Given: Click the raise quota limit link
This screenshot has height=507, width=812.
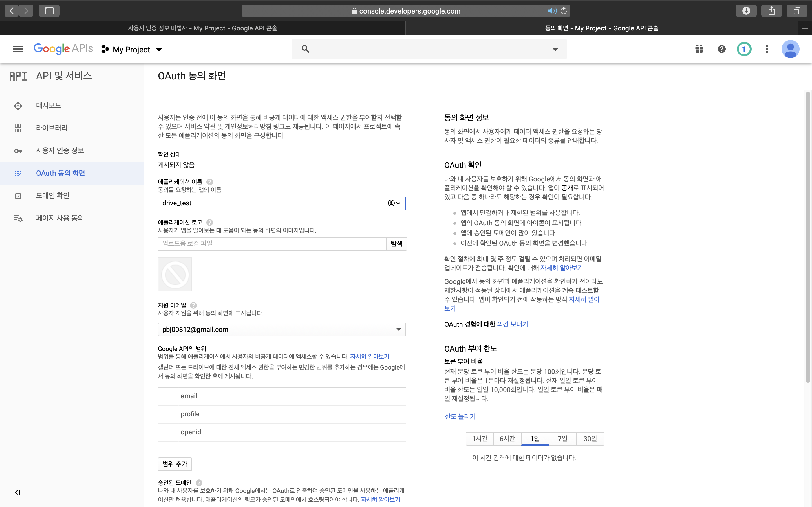Looking at the screenshot, I should point(460,417).
